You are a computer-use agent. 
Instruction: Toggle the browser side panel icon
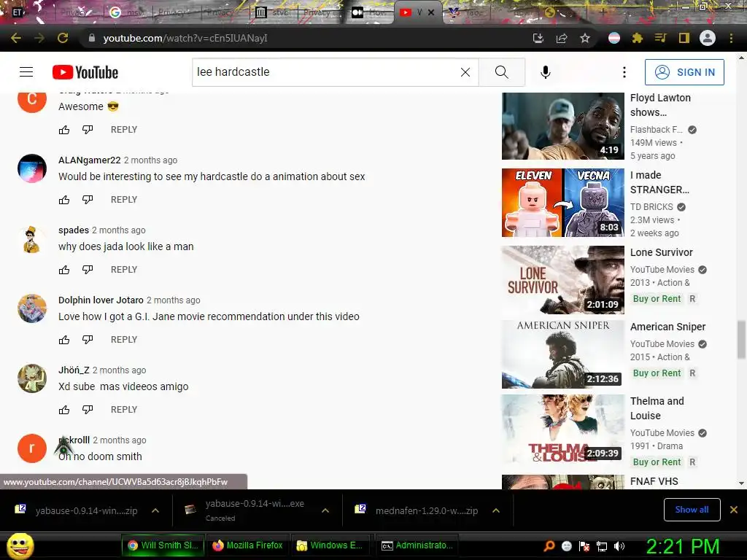(x=684, y=38)
